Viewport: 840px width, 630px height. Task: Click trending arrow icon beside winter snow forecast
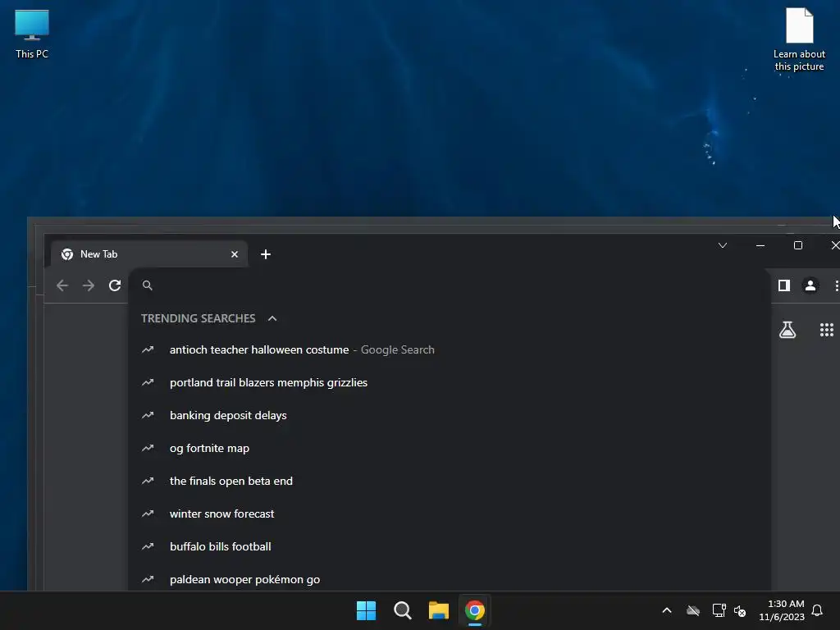tap(148, 514)
